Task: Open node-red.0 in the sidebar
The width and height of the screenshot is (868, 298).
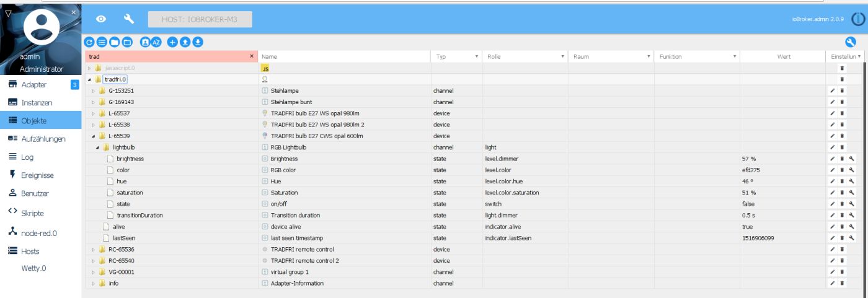Action: coord(40,232)
